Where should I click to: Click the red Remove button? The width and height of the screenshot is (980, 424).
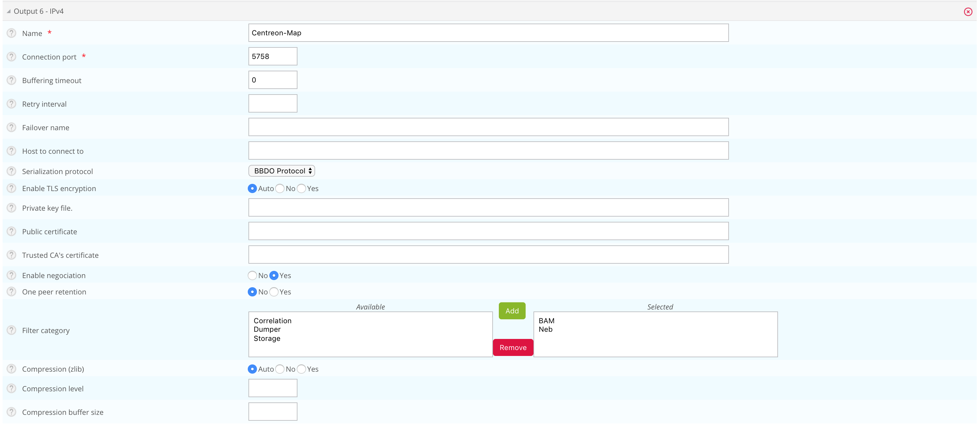pyautogui.click(x=513, y=347)
